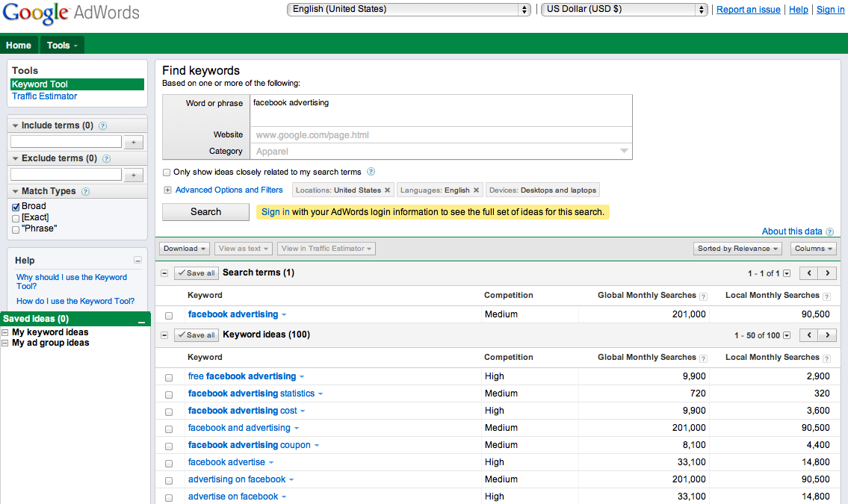Open the Sorted by Relevance dropdown

point(737,249)
